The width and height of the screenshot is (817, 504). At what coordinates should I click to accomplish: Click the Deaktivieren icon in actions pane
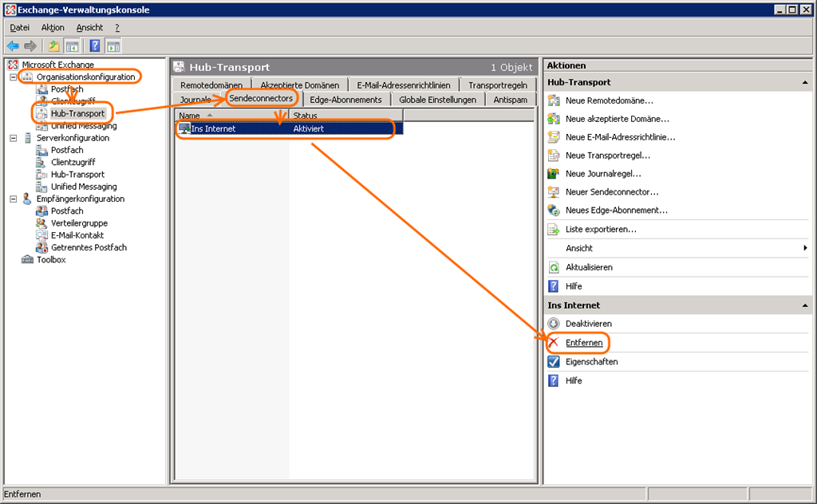pos(554,324)
